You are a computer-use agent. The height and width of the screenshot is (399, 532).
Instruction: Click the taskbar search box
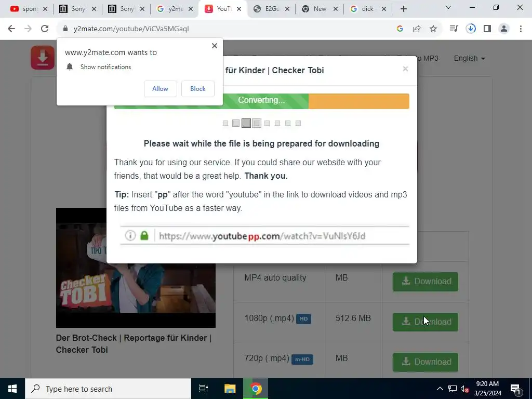[x=108, y=389]
